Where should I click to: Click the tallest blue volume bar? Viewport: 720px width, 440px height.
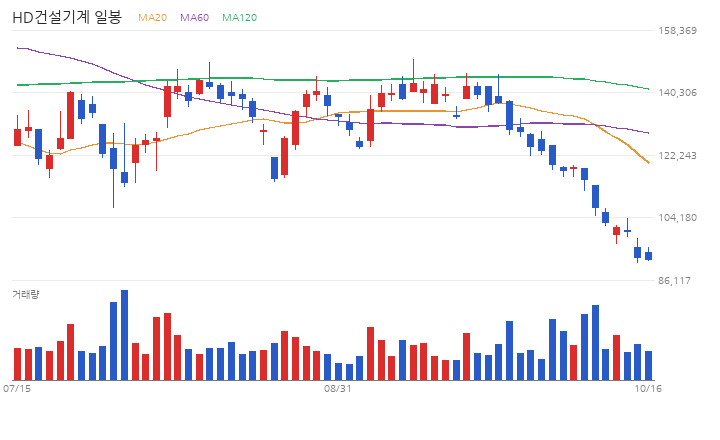[124, 335]
